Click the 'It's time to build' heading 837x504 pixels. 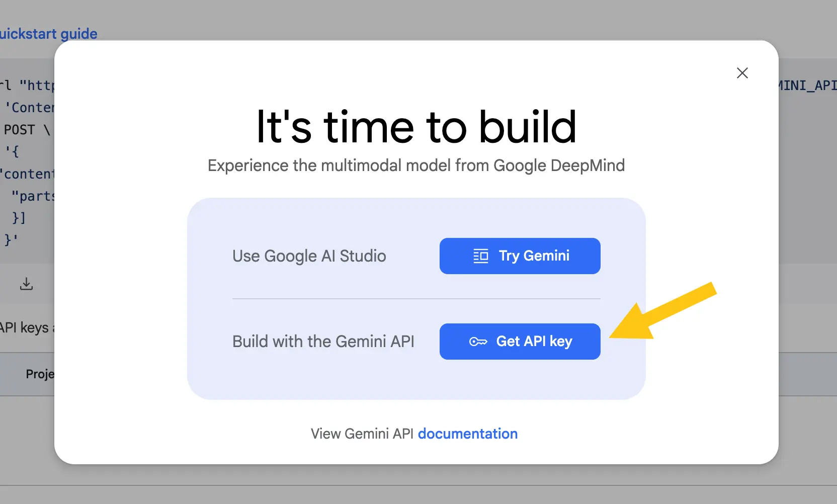click(416, 127)
